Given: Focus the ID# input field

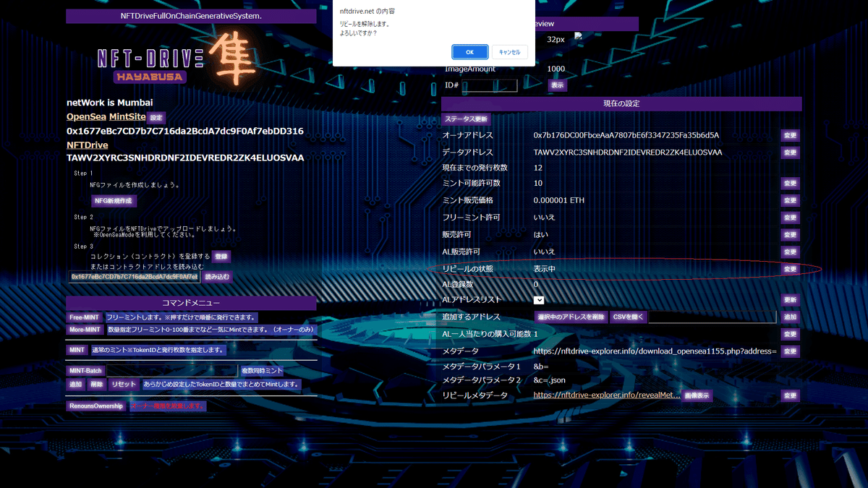Looking at the screenshot, I should click(490, 85).
